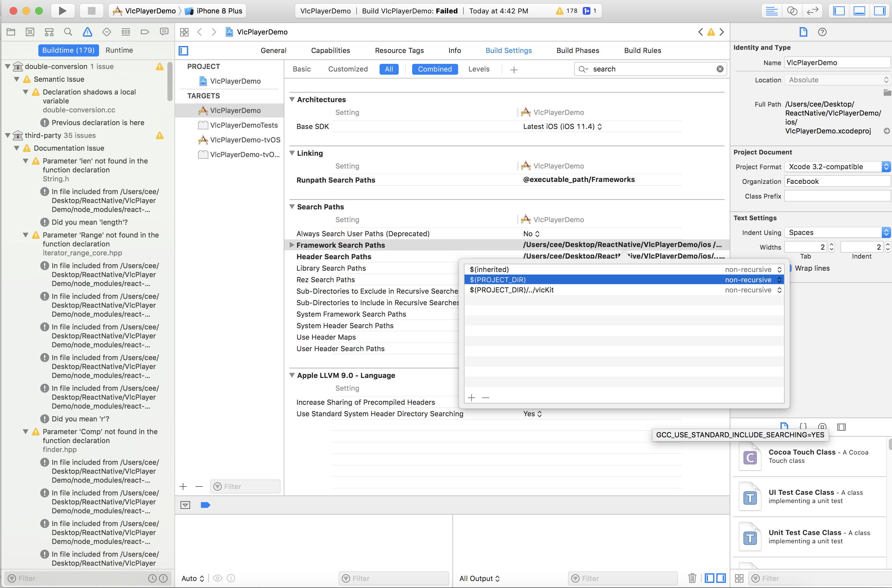Viewport: 892px width, 588px height.
Task: Click the Stop build button
Action: [91, 11]
